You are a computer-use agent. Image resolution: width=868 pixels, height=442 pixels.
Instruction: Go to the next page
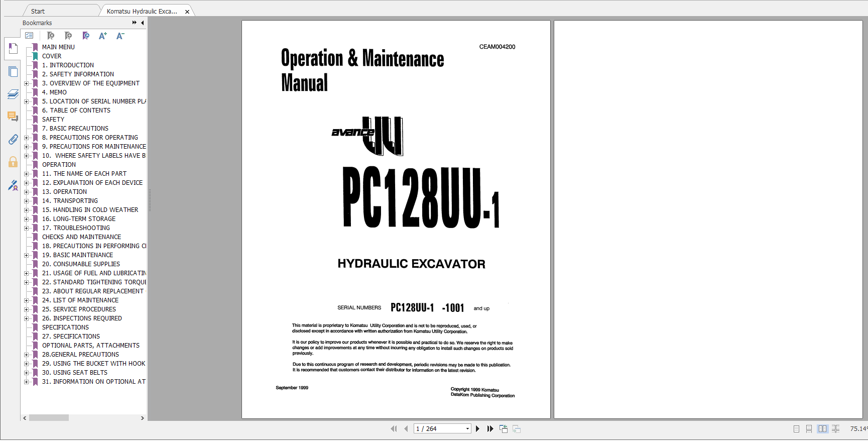tap(477, 428)
